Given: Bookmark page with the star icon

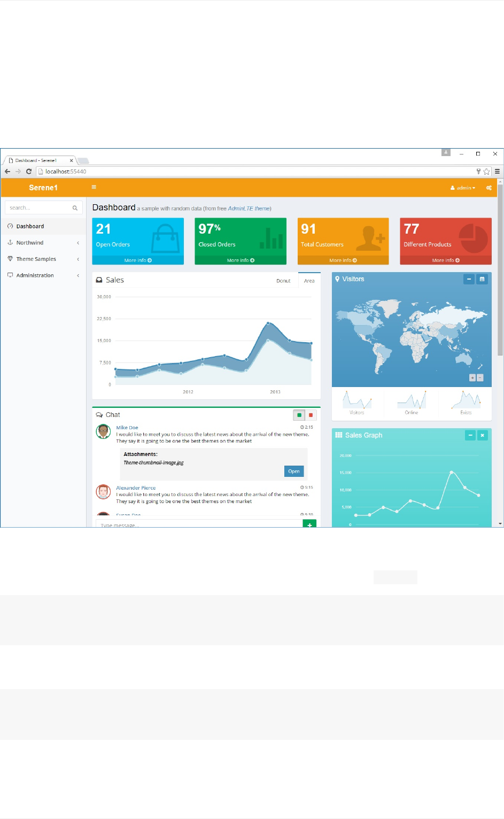Looking at the screenshot, I should click(x=486, y=172).
